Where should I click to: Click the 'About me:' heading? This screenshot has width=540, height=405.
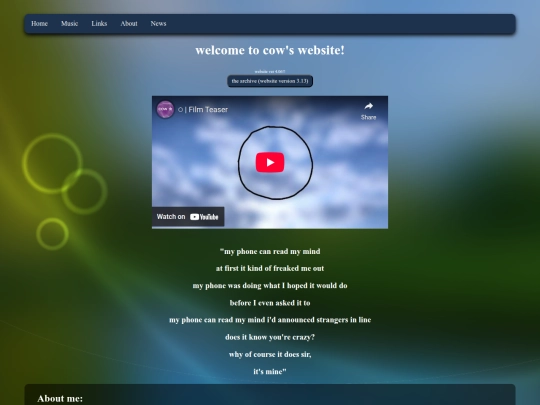tap(60, 398)
